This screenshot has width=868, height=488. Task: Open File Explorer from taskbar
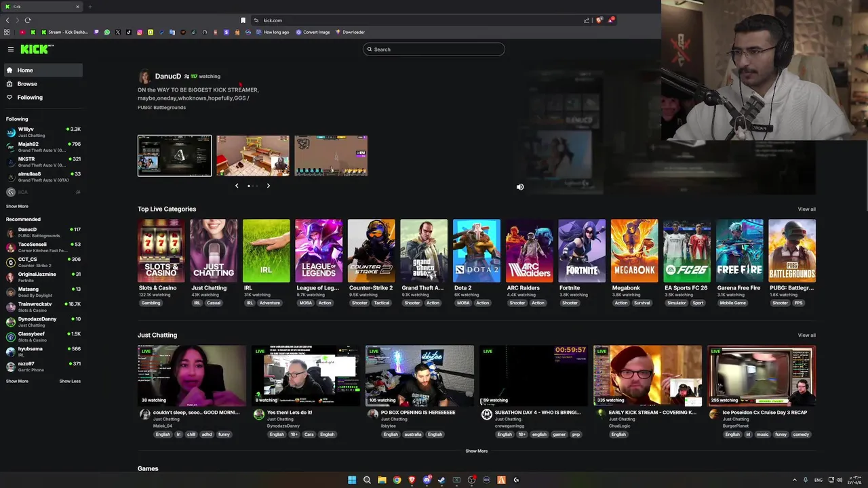(382, 480)
